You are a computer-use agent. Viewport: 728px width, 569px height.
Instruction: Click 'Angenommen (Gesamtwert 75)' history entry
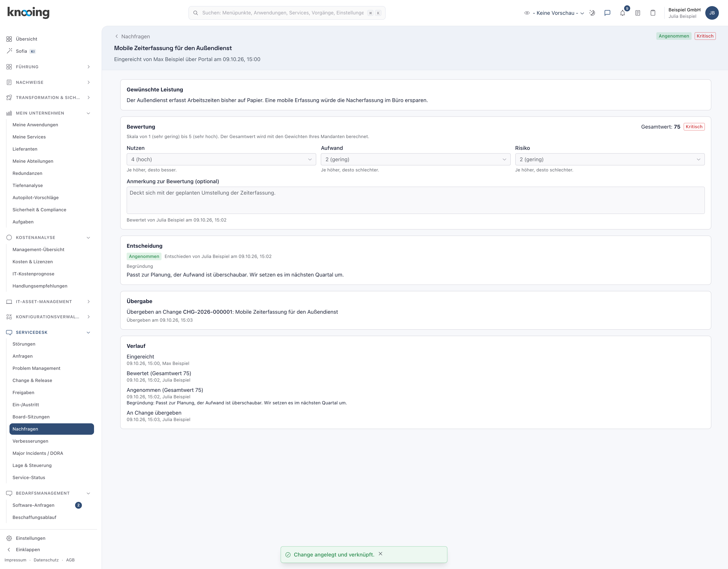(165, 390)
